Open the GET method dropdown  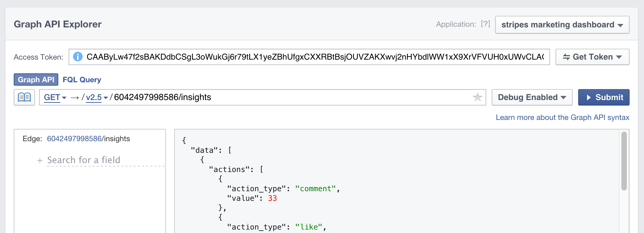pyautogui.click(x=55, y=97)
